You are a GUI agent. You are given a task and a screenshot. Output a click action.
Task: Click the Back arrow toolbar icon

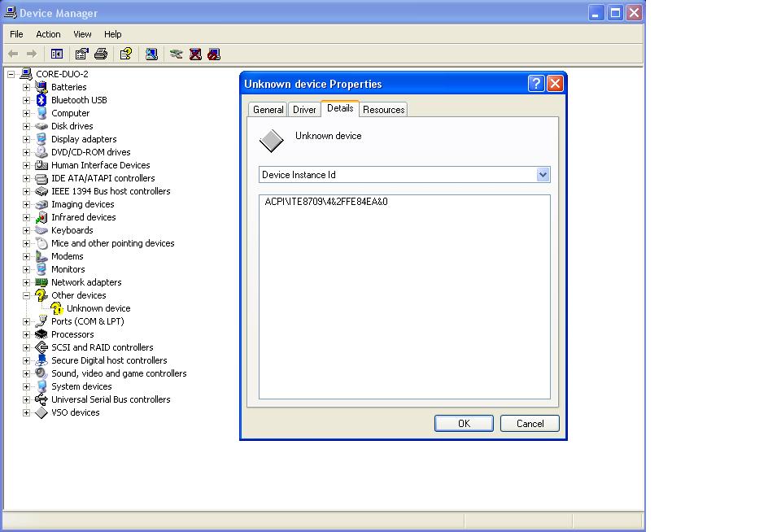click(x=14, y=54)
